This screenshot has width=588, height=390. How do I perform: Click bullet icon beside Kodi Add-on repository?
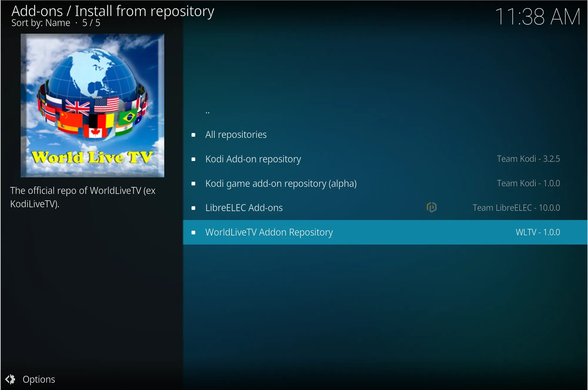(x=193, y=159)
